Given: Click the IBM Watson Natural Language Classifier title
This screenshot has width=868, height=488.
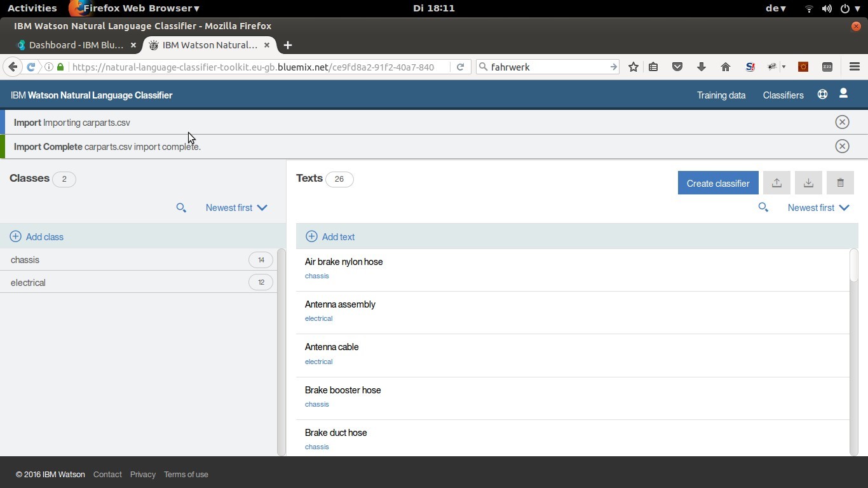Looking at the screenshot, I should [x=92, y=95].
